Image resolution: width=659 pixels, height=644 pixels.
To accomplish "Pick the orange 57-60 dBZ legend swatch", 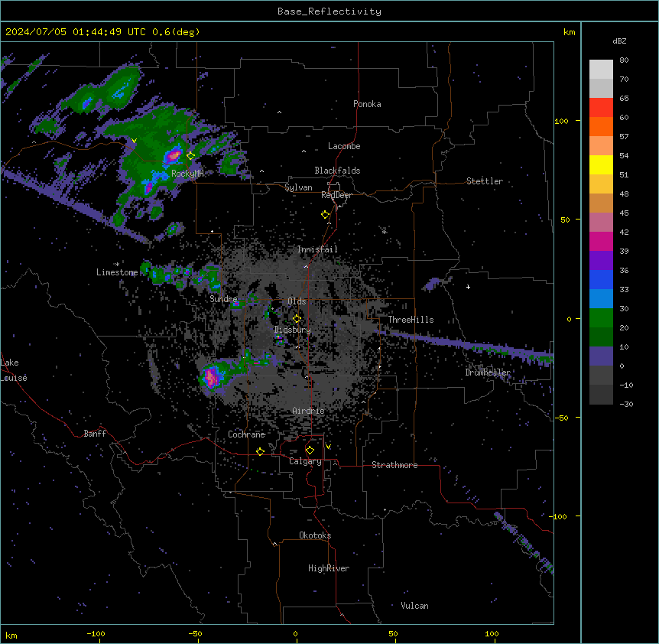I will 601,126.
